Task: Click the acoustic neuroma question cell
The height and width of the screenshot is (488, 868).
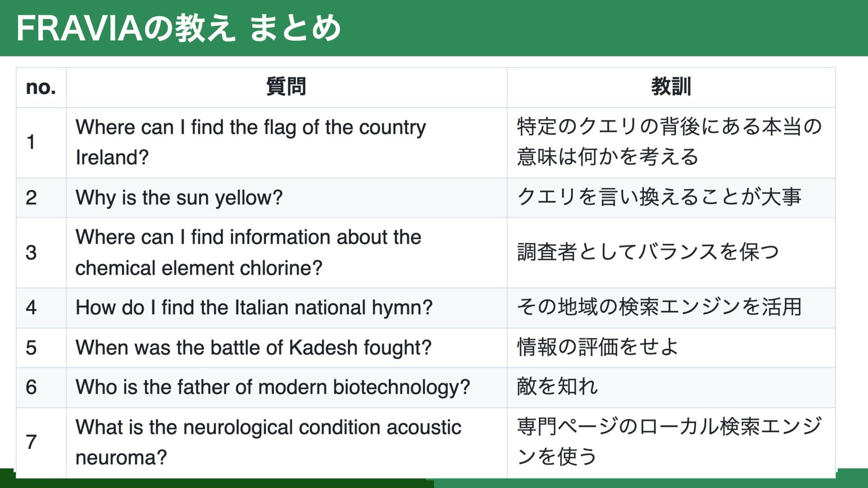Action: (287, 442)
